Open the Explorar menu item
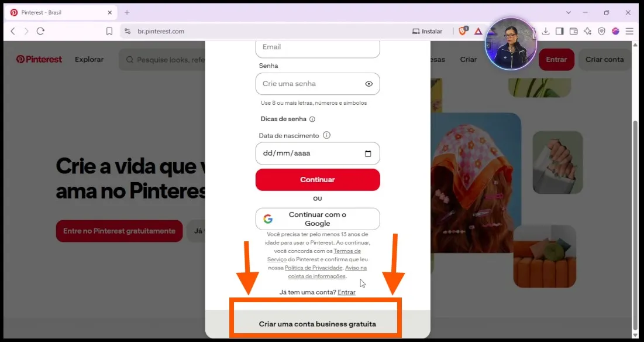This screenshot has height=342, width=644. click(x=89, y=60)
